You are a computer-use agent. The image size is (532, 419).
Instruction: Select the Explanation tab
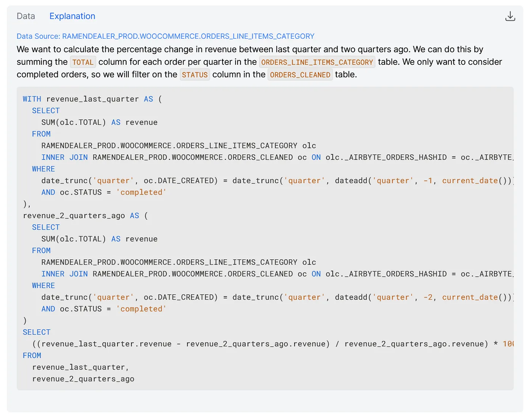(72, 16)
